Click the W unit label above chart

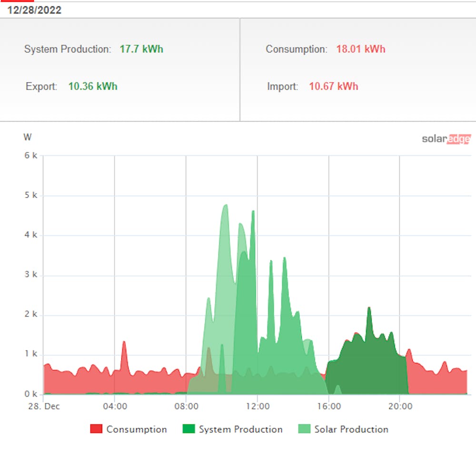click(x=27, y=137)
